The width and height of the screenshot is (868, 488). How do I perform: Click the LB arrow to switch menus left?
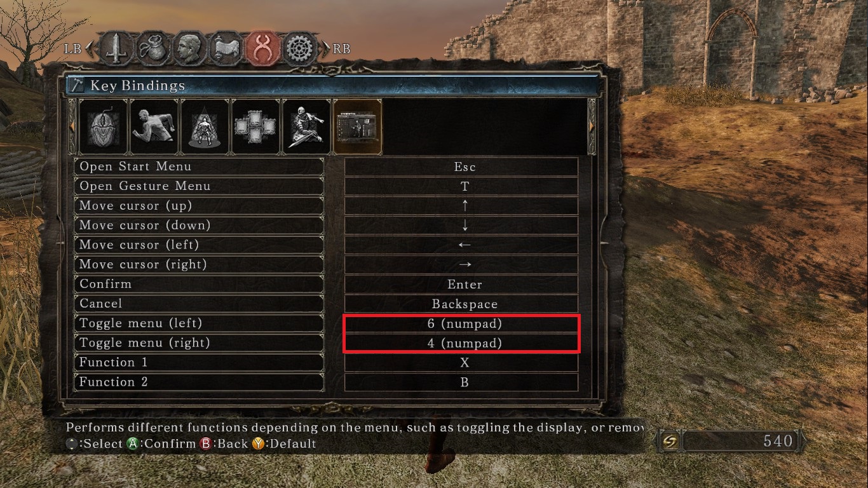tap(88, 48)
